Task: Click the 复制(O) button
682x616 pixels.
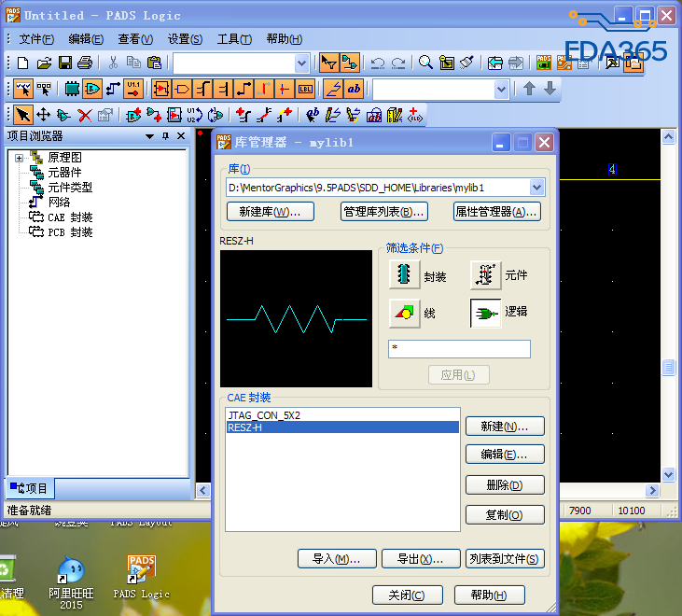Action: 505,515
